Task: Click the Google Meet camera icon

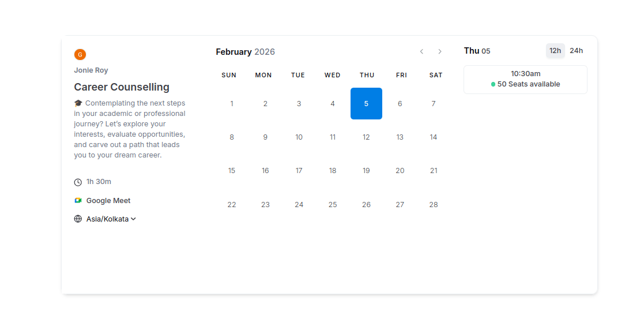Action: point(78,201)
